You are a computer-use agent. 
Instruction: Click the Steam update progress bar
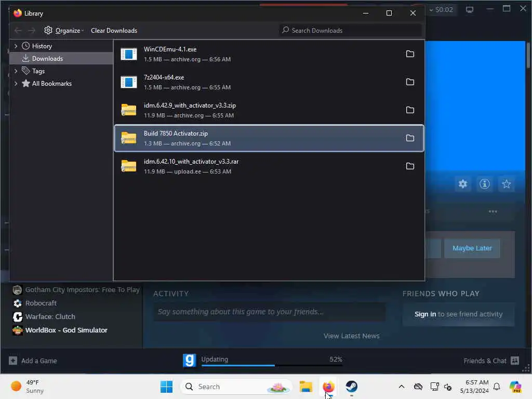(x=271, y=365)
